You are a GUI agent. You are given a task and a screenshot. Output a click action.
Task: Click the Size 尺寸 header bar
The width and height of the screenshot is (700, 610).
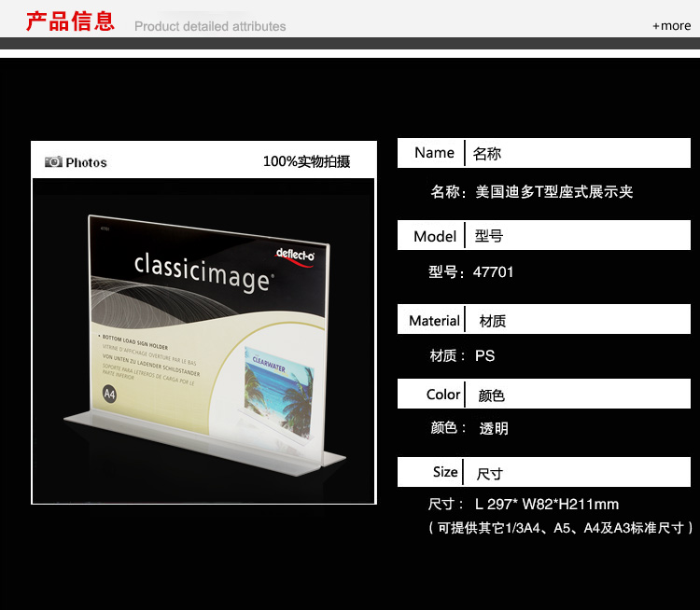tap(544, 472)
